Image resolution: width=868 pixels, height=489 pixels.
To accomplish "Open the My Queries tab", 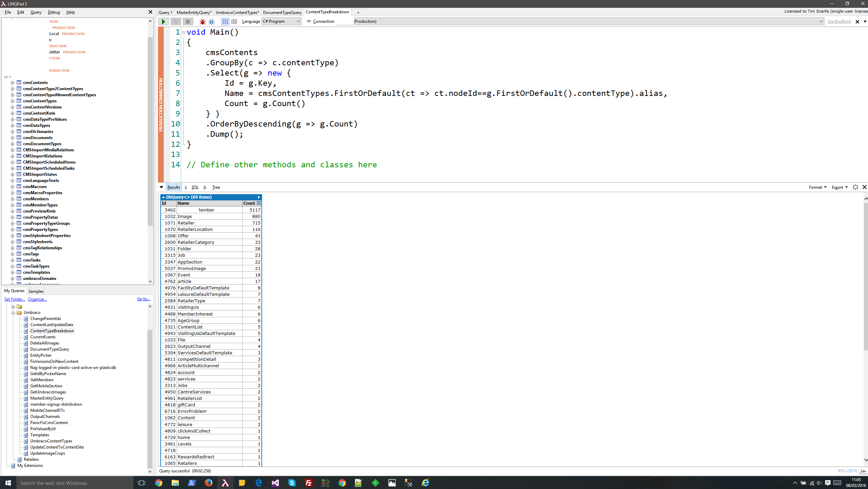I will click(x=14, y=291).
